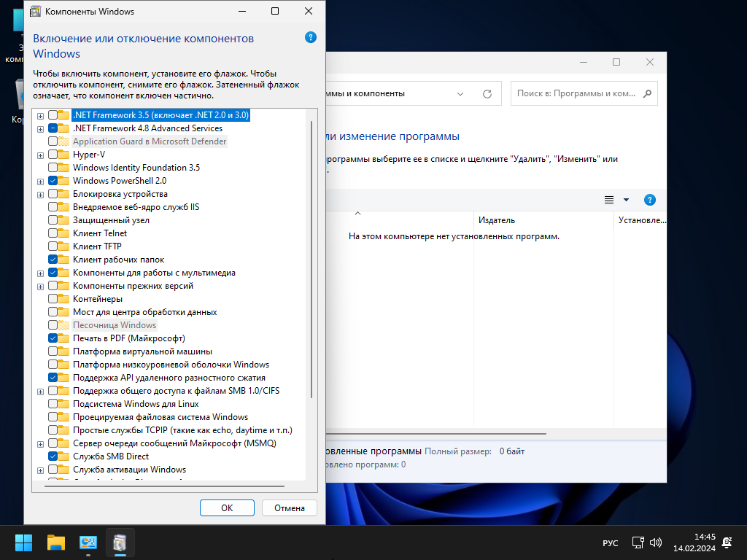Sort list by Издатель column header
The image size is (747, 560).
tap(497, 220)
